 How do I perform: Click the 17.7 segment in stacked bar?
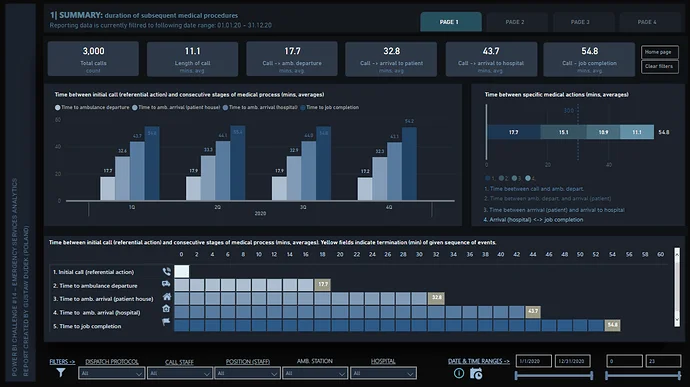[x=514, y=132]
